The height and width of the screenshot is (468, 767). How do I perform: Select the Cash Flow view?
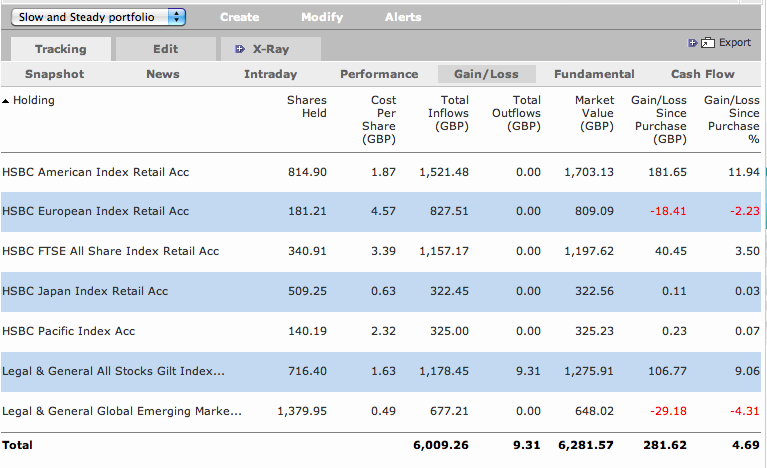(x=703, y=74)
